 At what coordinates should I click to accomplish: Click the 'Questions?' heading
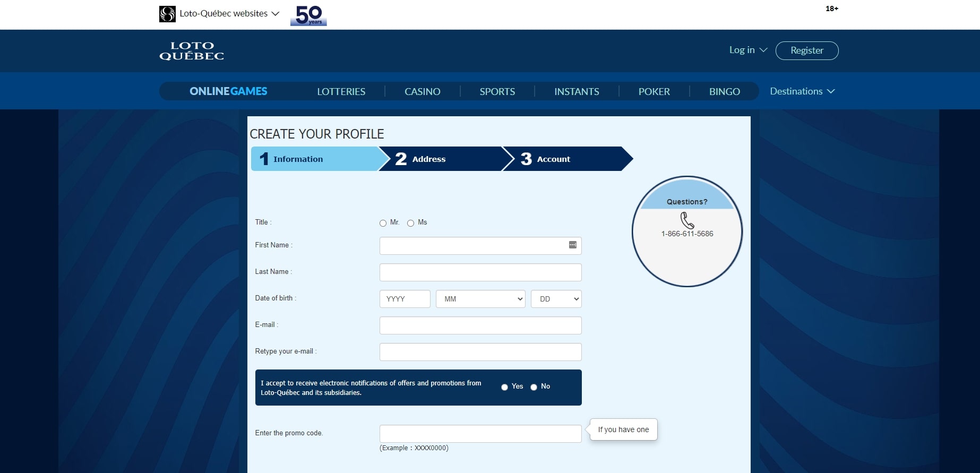(687, 202)
